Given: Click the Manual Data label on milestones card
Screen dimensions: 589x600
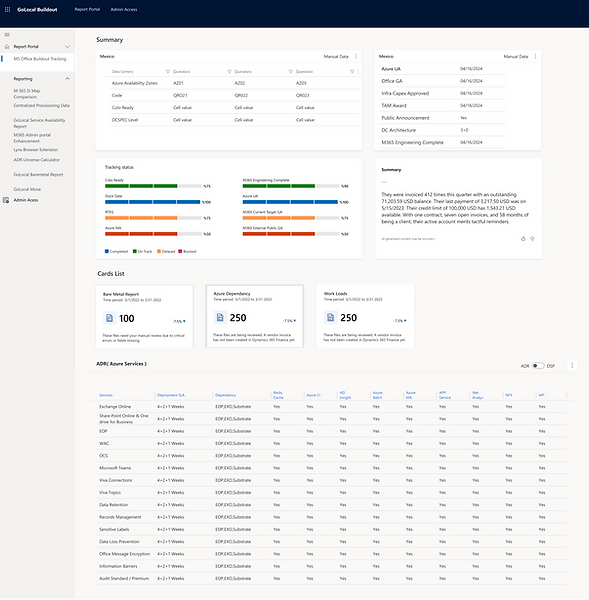Looking at the screenshot, I should click(x=516, y=56).
